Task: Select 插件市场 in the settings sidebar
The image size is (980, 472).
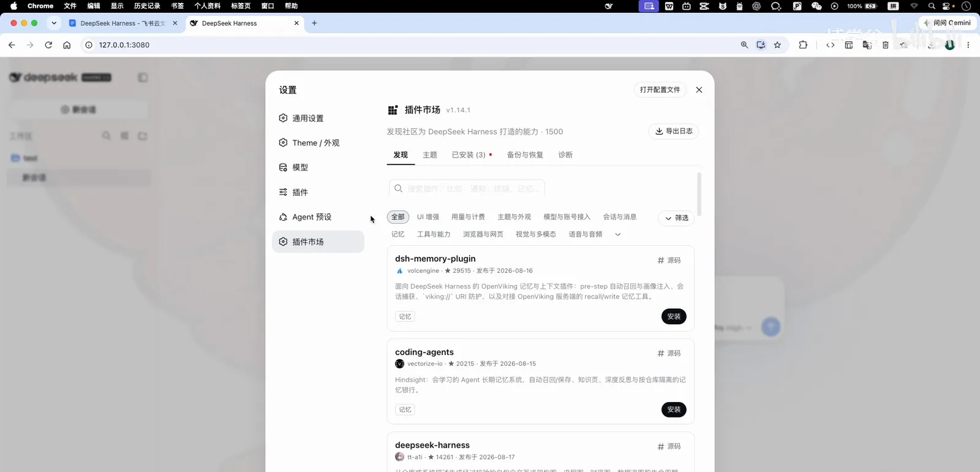Action: 318,242
